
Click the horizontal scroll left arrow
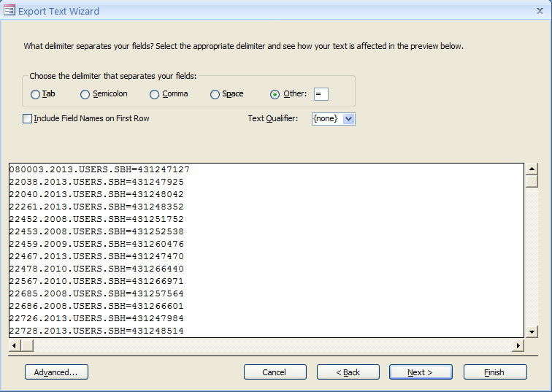pyautogui.click(x=15, y=345)
